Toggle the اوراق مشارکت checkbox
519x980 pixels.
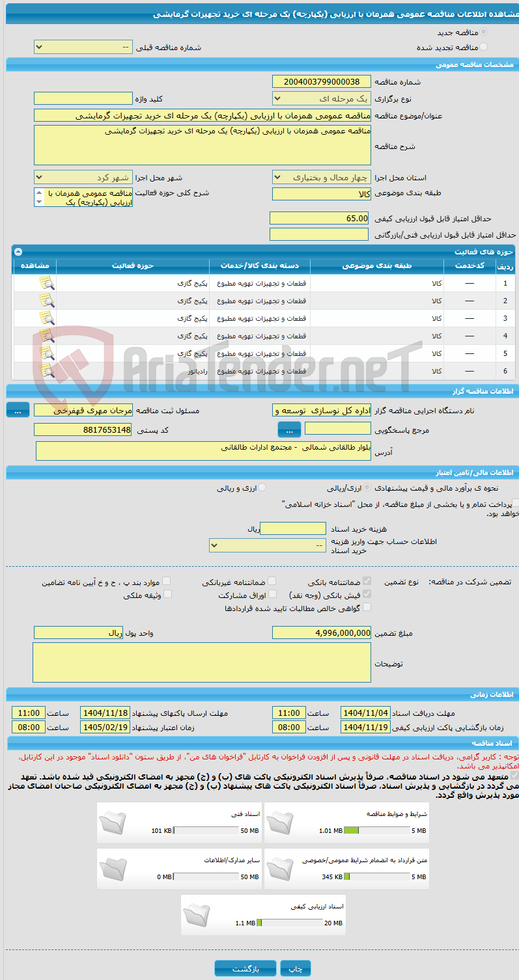click(272, 594)
